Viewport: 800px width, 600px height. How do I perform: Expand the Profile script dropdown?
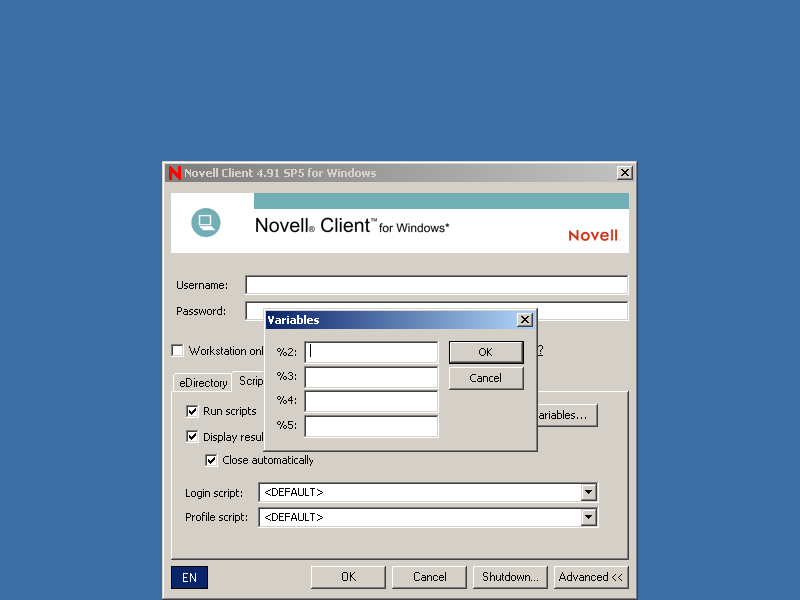588,517
